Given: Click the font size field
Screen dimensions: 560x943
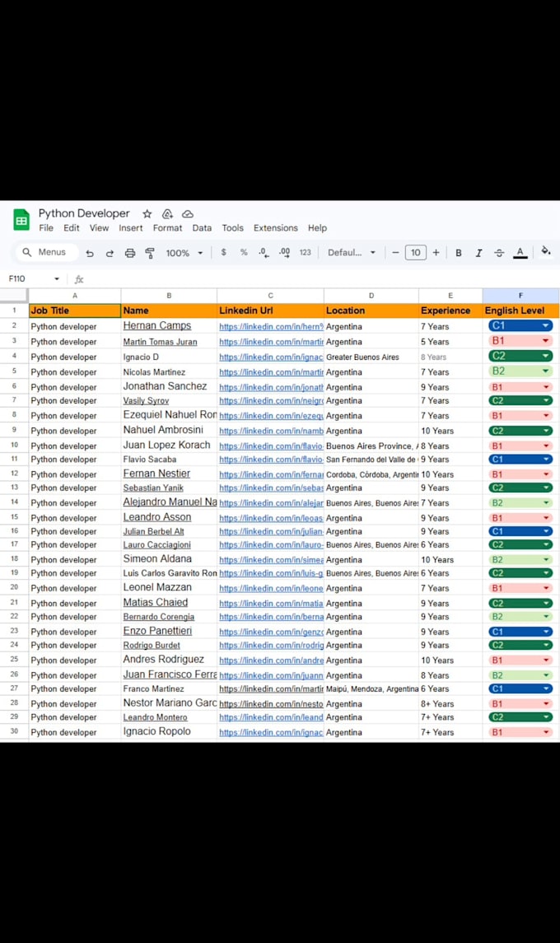Looking at the screenshot, I should 416,253.
